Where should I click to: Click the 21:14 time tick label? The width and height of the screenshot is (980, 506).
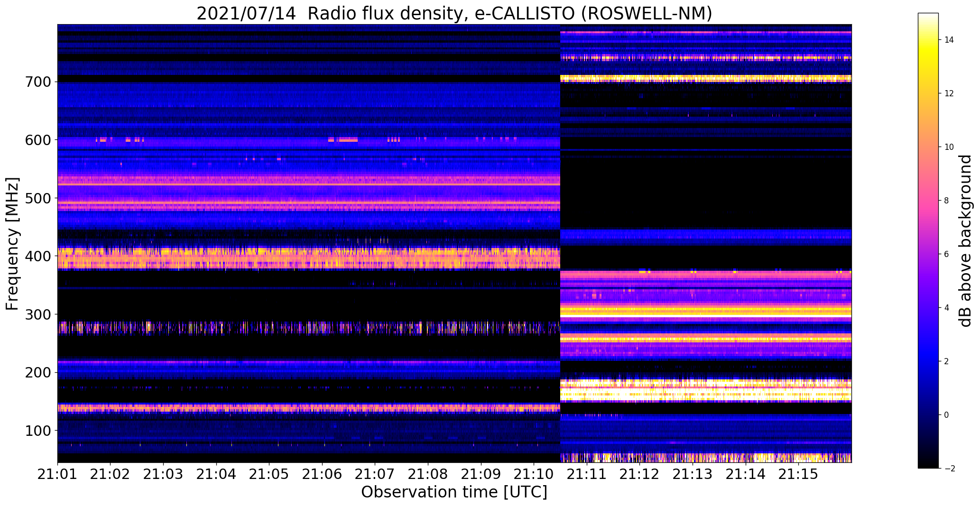click(x=746, y=474)
